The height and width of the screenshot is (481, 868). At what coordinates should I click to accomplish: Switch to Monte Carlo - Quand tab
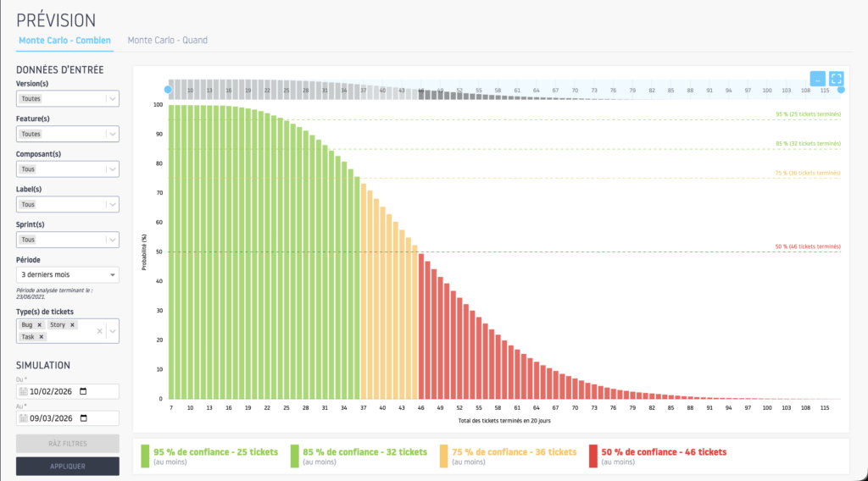pos(167,40)
